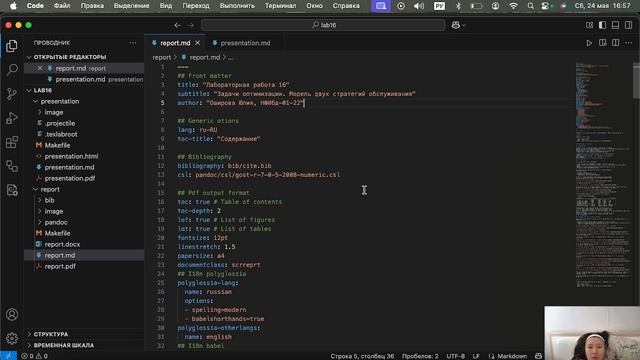This screenshot has height=360, width=640.
Task: Click the sound volume icon in menu bar
Action: click(419, 6)
